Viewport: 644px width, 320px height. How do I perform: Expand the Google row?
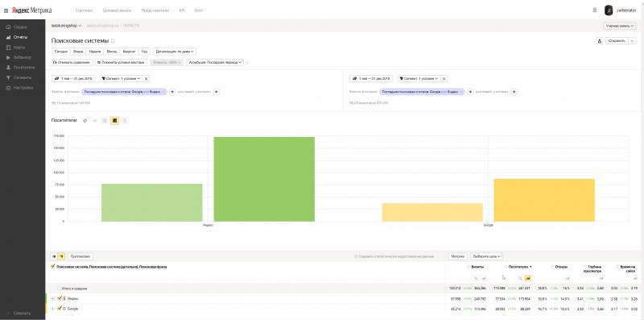(x=52, y=309)
